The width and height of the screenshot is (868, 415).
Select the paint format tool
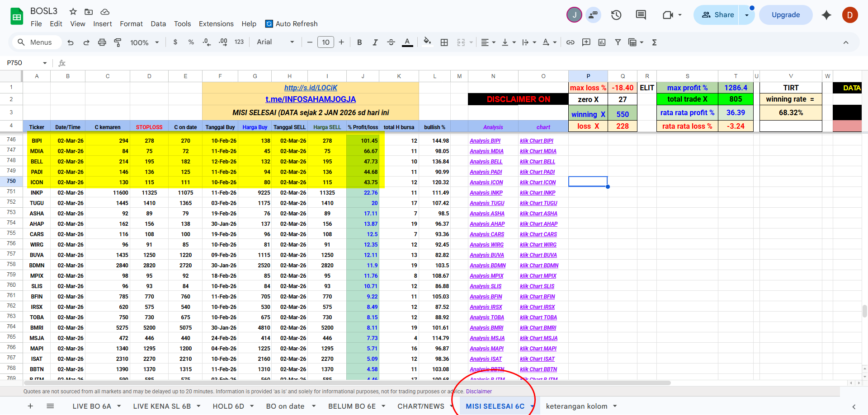[x=118, y=42]
